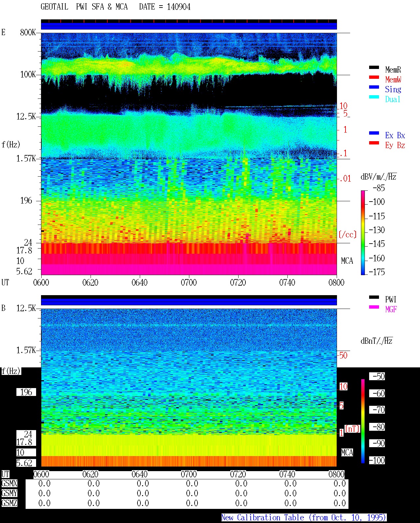Click the DATE = 140904 text

click(x=165, y=7)
